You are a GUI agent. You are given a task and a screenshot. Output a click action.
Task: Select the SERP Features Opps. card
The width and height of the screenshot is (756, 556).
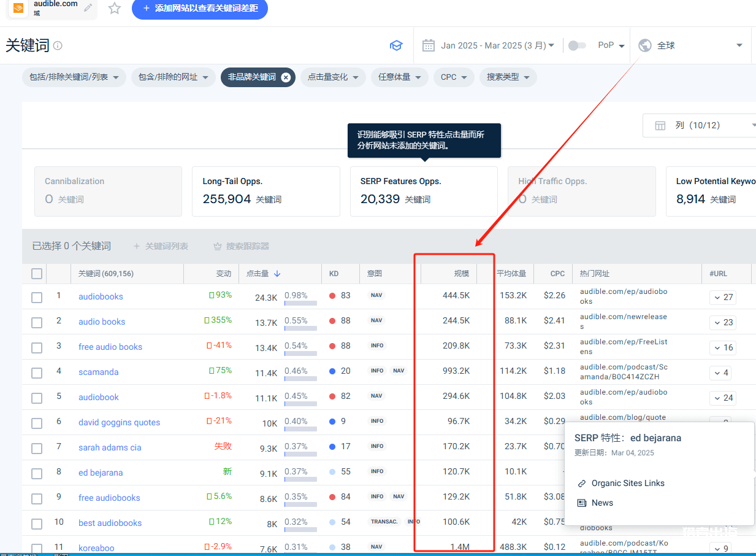pos(424,191)
